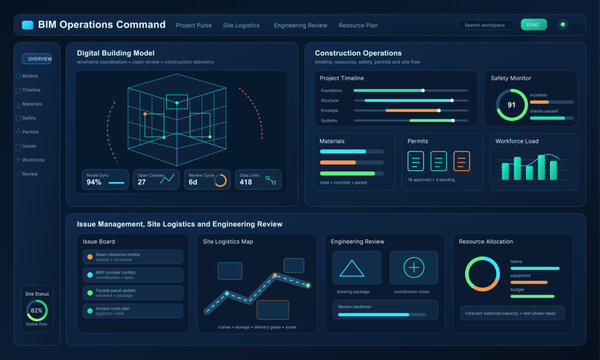Open the first cyan permit document icon
600x360 pixels.
416,161
